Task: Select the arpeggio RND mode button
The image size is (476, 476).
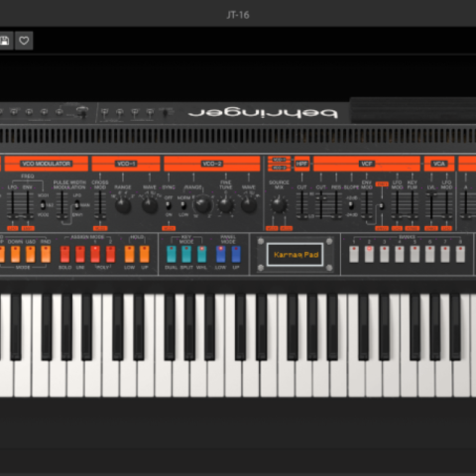Action: 46,254
